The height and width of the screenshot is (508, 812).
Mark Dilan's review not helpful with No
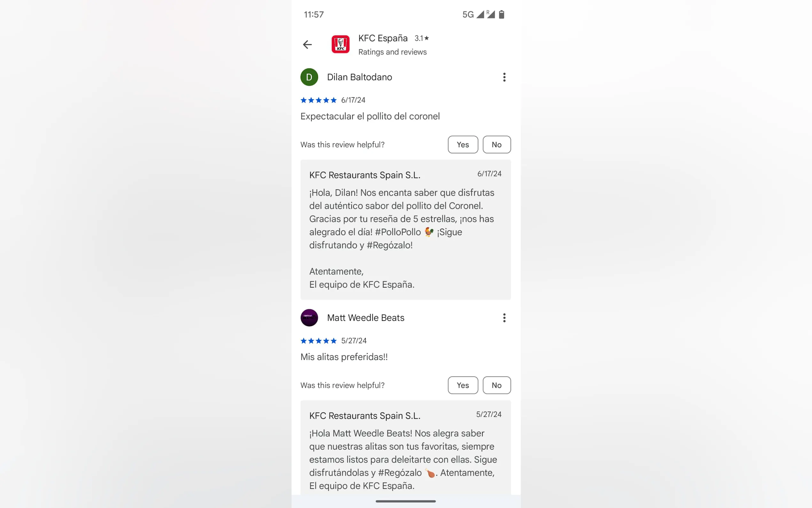coord(496,145)
